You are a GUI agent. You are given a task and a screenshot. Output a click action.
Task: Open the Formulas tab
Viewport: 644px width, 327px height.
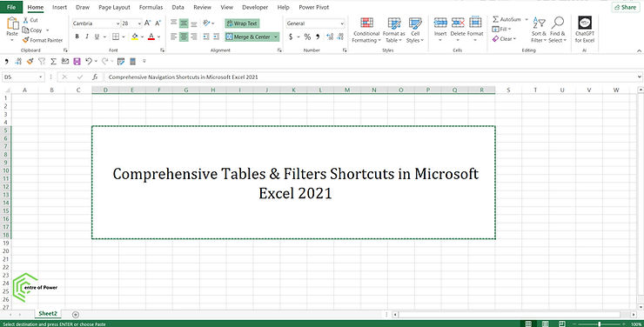click(151, 7)
